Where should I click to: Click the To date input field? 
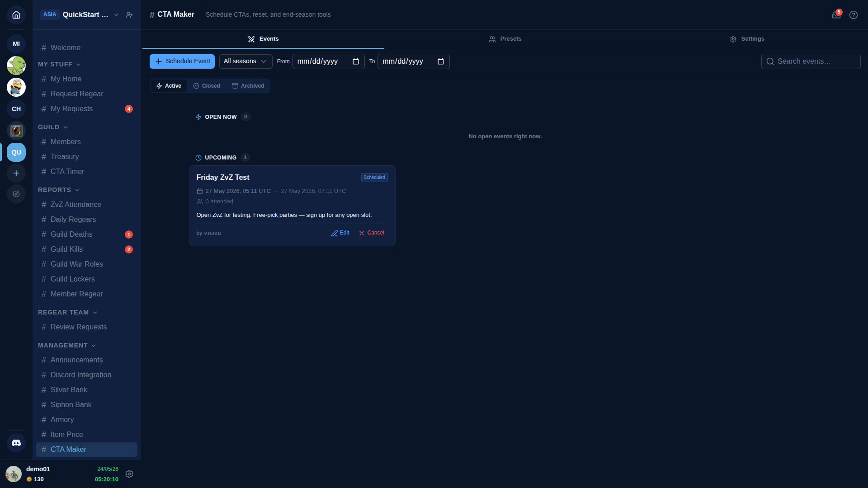tap(414, 61)
